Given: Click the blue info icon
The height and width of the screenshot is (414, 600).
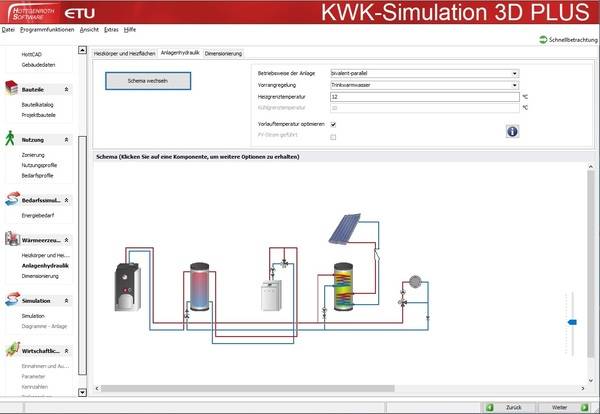Looking at the screenshot, I should coord(511,131).
